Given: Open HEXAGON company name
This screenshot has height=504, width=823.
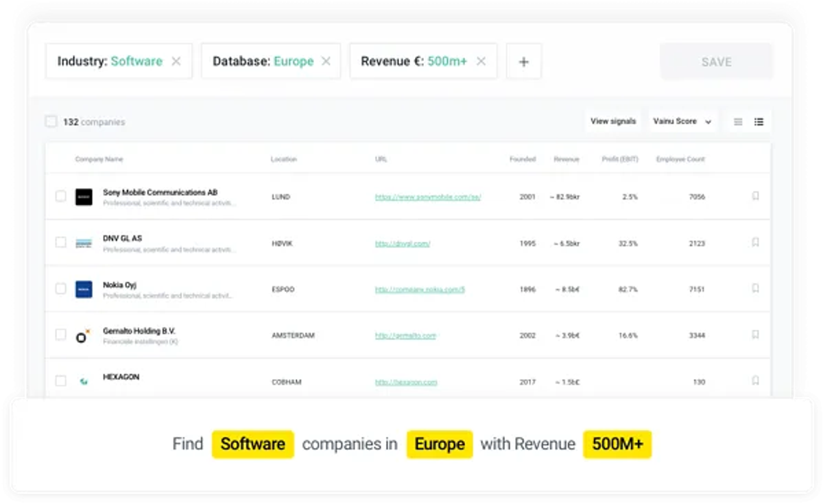Looking at the screenshot, I should coord(121,377).
